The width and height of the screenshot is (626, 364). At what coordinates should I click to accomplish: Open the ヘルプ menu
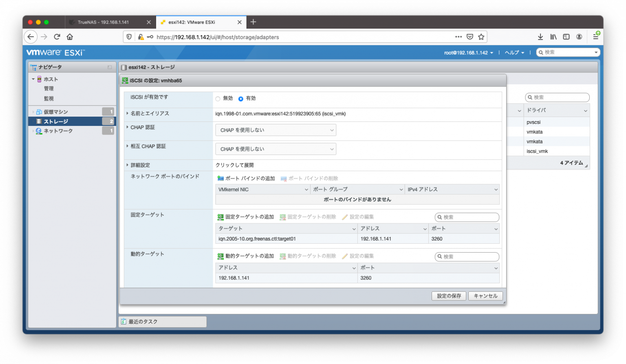513,52
